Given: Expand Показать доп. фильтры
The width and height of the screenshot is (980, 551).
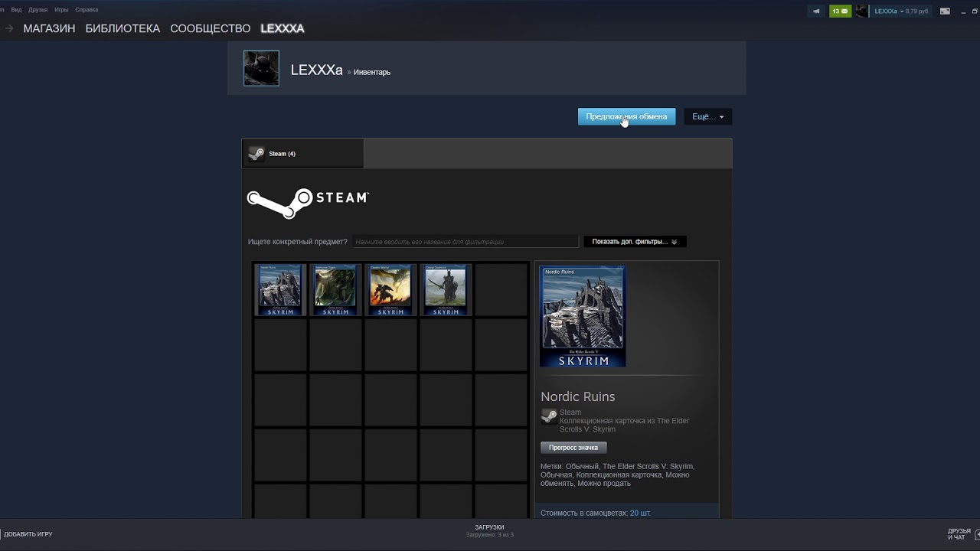Looking at the screenshot, I should click(635, 242).
